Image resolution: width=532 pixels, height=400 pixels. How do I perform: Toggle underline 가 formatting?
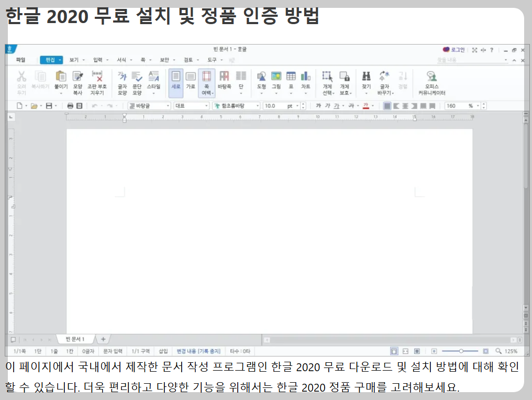[336, 106]
